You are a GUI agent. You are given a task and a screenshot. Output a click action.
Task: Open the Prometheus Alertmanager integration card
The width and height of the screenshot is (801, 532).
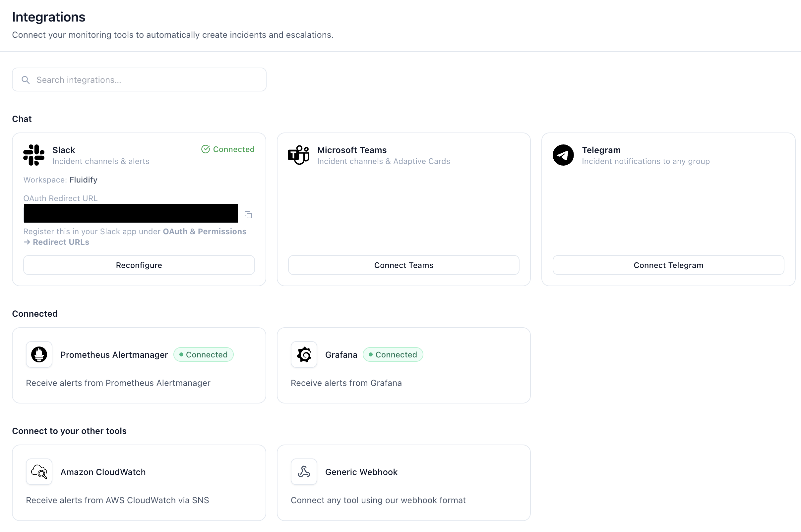point(139,365)
